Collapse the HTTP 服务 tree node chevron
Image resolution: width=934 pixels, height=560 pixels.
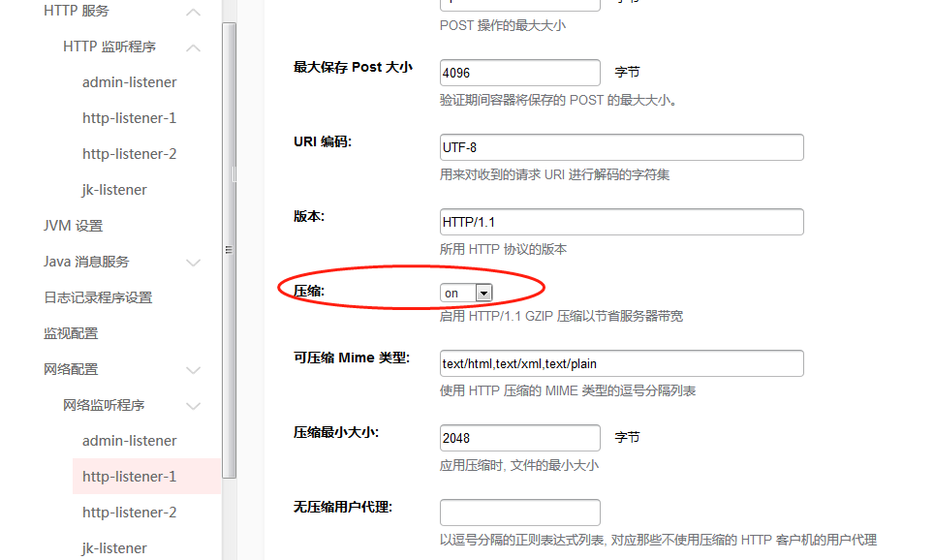pos(194,12)
